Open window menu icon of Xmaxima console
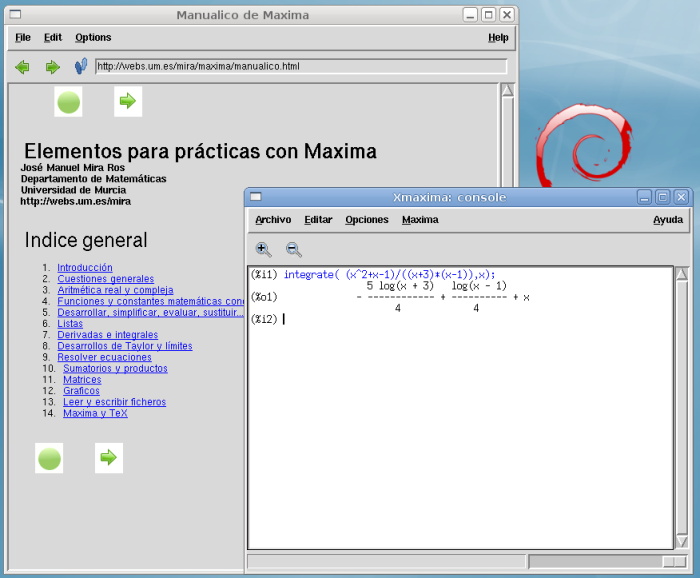 [256, 196]
